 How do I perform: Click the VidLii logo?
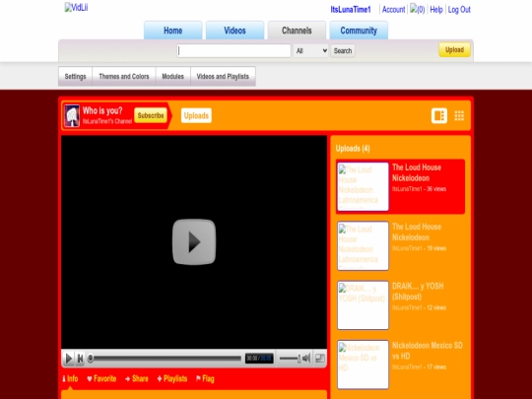tap(76, 8)
